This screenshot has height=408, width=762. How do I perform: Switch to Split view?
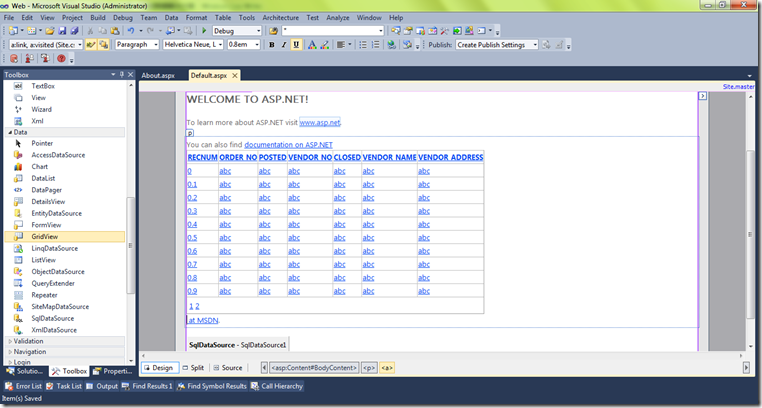pos(193,368)
